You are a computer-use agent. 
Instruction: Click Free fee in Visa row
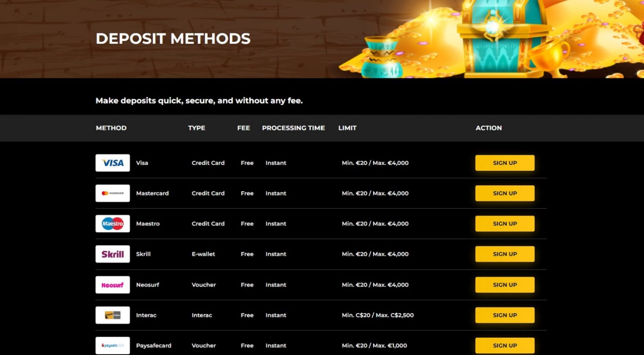pos(247,163)
